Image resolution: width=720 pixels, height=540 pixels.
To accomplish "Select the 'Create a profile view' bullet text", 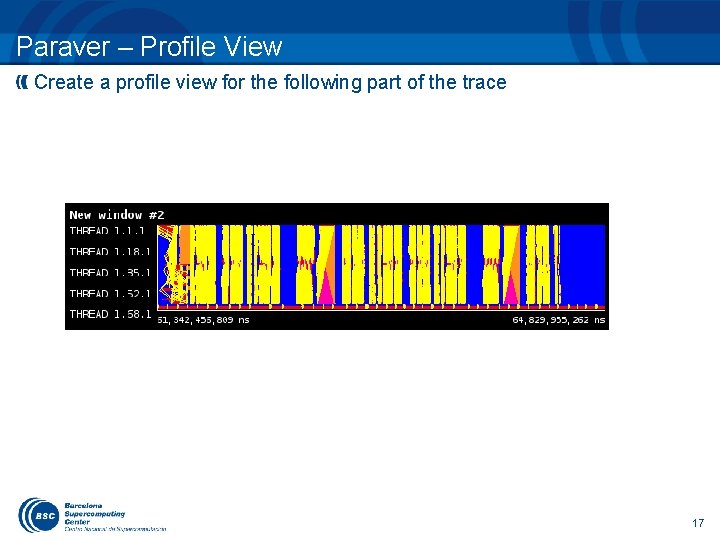I will [x=270, y=83].
